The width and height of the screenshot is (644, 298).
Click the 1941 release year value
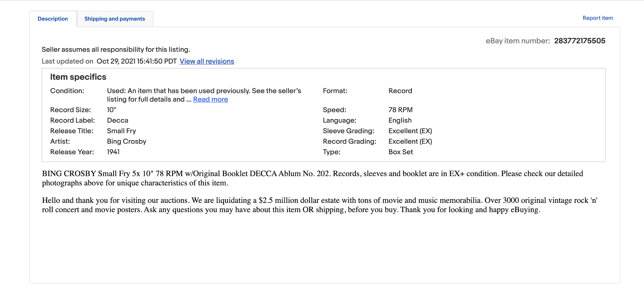click(x=113, y=152)
